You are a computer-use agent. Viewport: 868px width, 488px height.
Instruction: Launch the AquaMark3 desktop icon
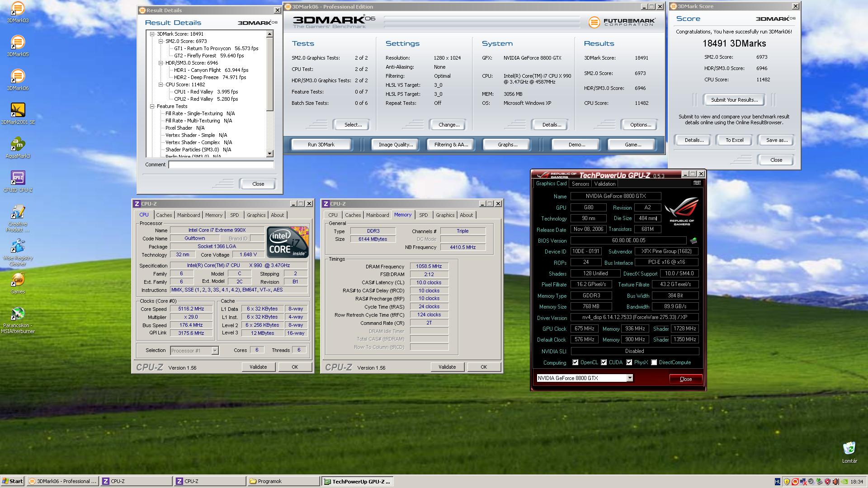pos(17,145)
